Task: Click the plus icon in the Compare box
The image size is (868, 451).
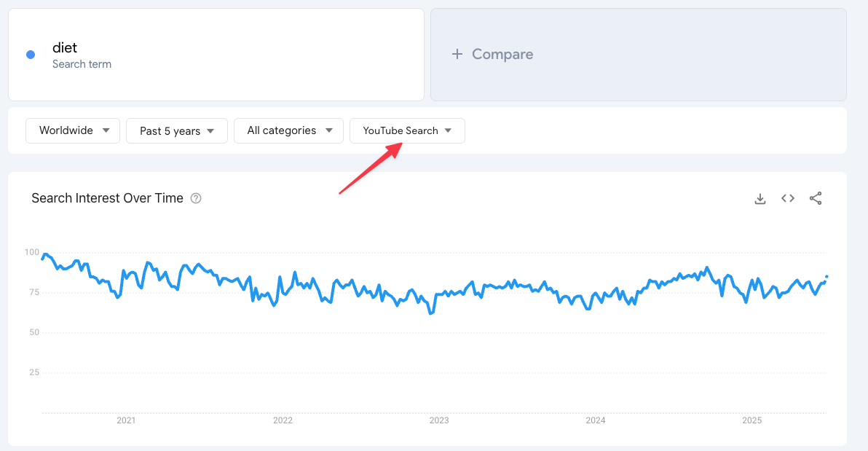Action: [x=457, y=54]
